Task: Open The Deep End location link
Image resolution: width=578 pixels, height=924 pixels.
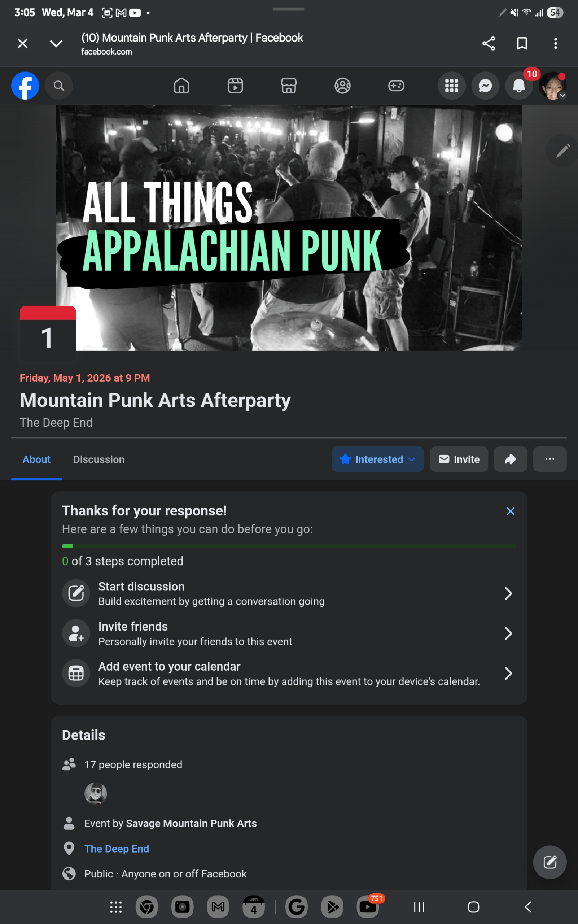Action: (x=117, y=849)
